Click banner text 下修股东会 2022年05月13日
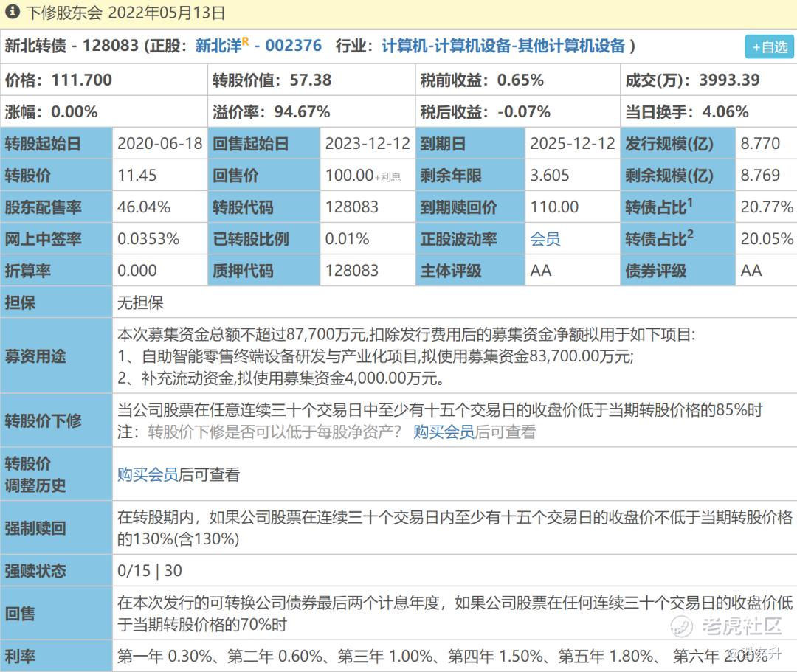797x672 pixels. click(125, 13)
